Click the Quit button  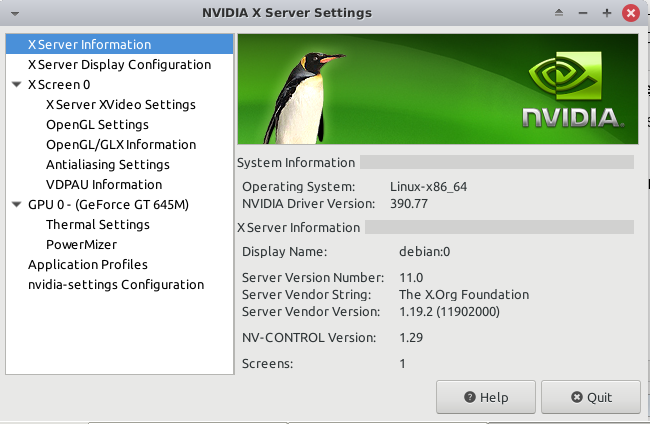coord(591,397)
